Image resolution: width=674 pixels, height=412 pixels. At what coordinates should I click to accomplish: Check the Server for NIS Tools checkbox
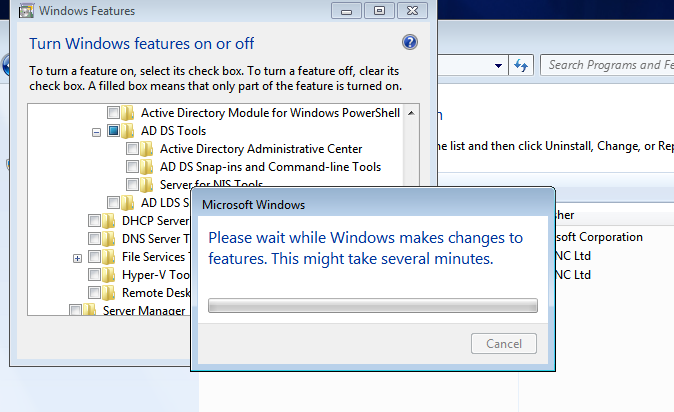pyautogui.click(x=132, y=185)
